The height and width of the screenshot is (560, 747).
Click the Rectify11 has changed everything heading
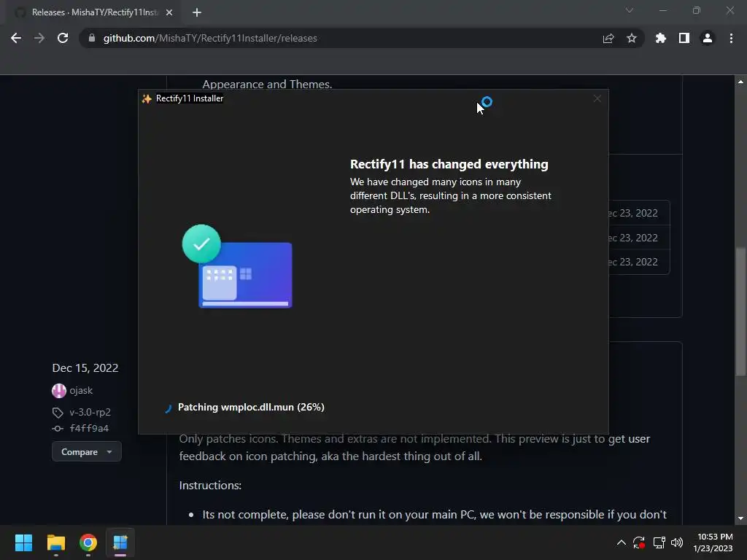point(449,164)
